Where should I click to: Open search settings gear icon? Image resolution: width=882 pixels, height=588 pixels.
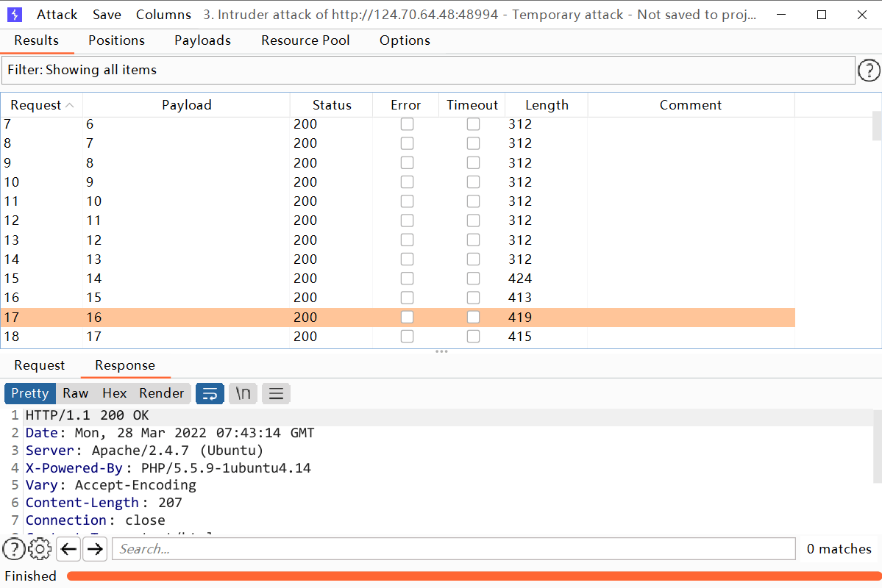pos(40,548)
